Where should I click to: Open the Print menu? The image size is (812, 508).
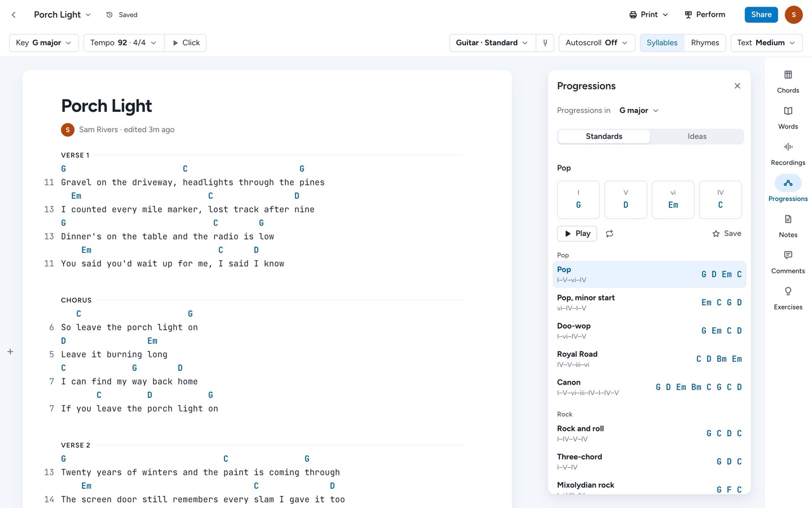click(649, 15)
